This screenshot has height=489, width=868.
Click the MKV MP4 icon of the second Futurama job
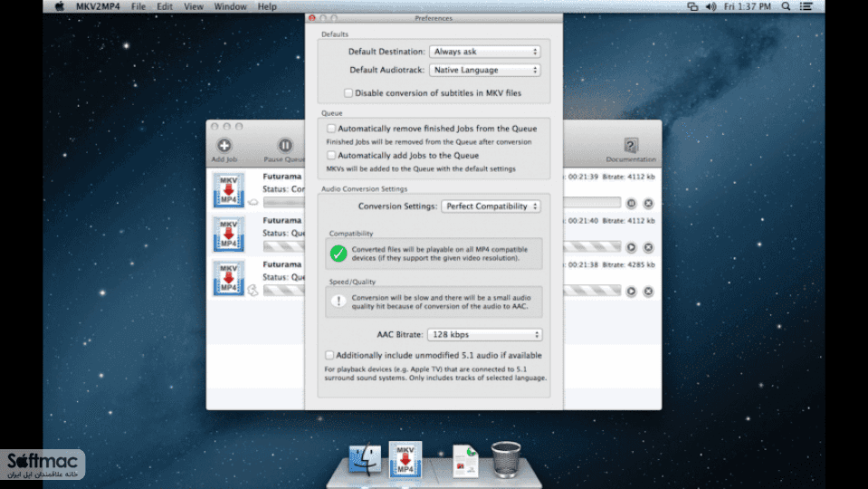pos(229,235)
